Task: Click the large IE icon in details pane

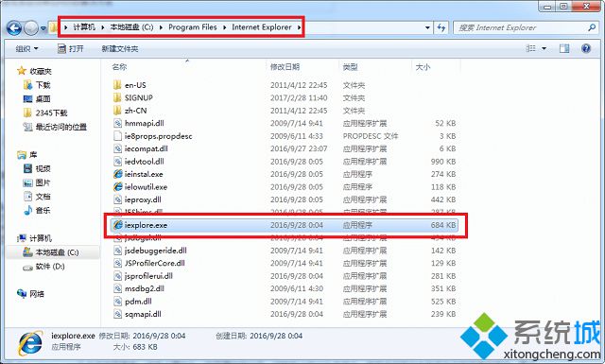Action: (30, 342)
